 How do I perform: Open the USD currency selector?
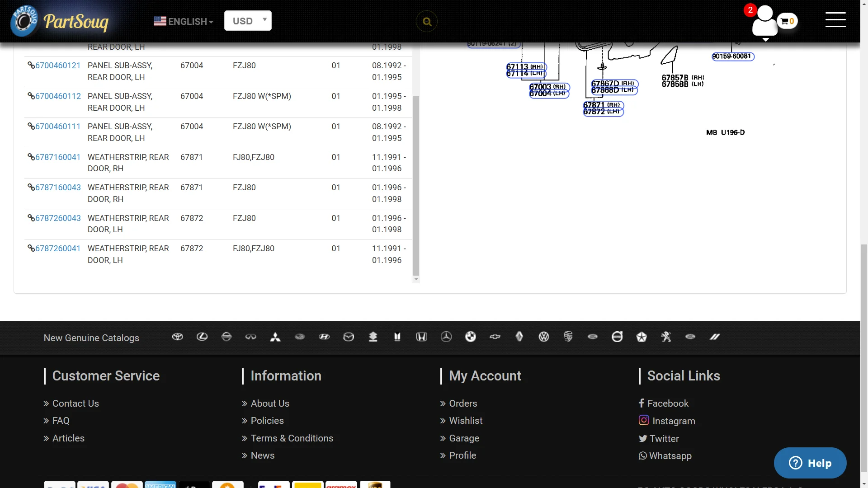(248, 21)
